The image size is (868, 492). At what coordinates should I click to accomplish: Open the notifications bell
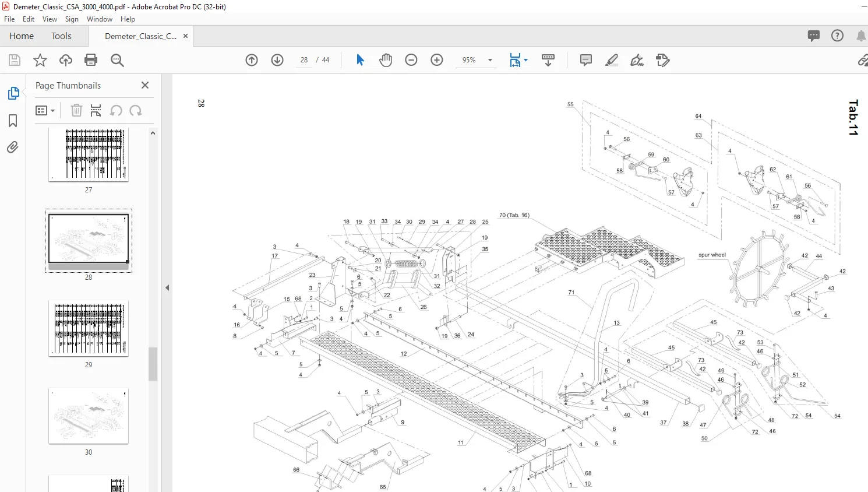tap(860, 36)
